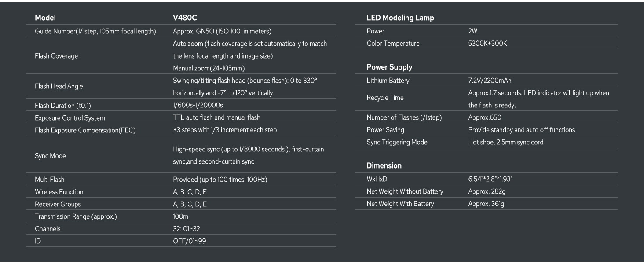644x264 pixels.
Task: Select the Power Supply section heading
Action: (x=389, y=67)
